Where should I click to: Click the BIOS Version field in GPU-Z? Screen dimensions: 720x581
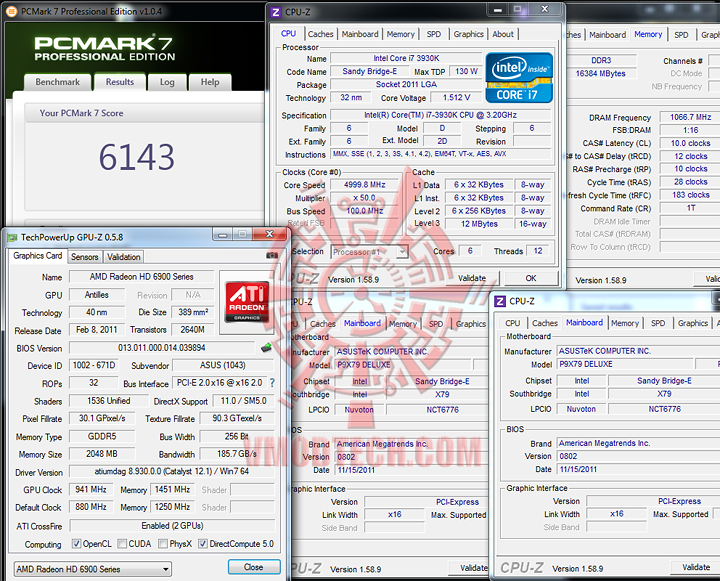[x=162, y=348]
